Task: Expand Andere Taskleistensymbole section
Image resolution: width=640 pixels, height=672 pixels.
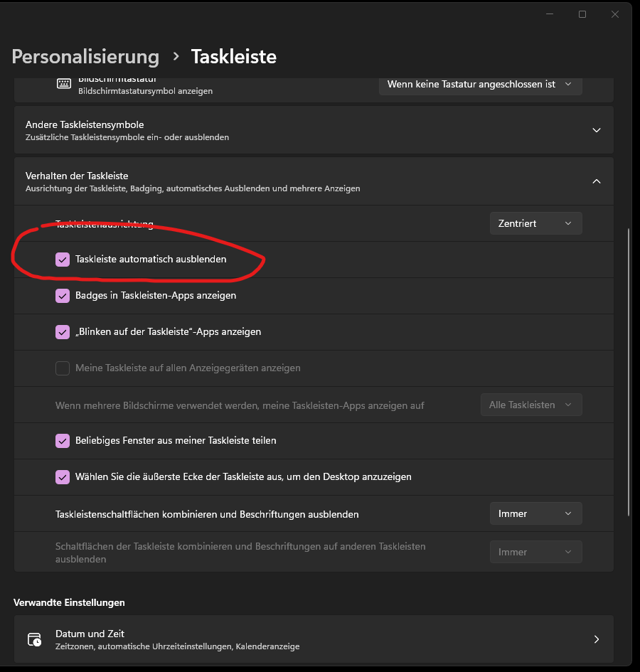Action: coord(314,130)
